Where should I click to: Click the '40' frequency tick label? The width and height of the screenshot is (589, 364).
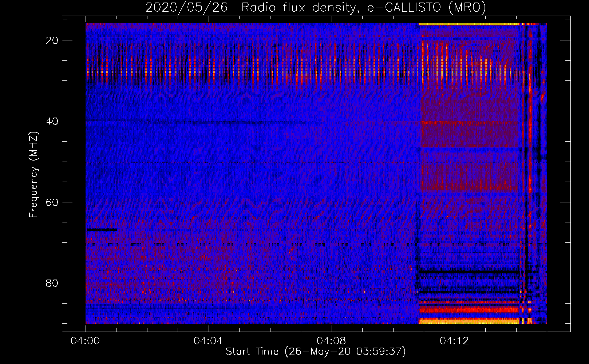coord(52,121)
